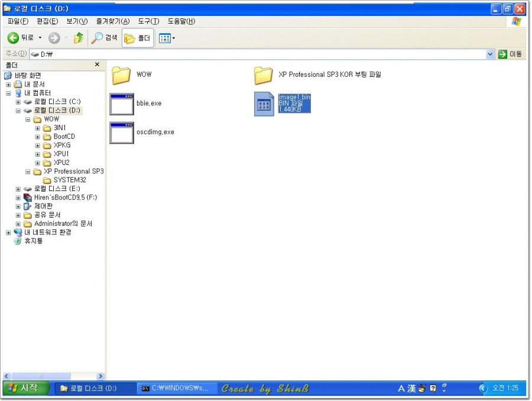Open the Views dropdown button
The height and width of the screenshot is (401, 532).
click(167, 38)
